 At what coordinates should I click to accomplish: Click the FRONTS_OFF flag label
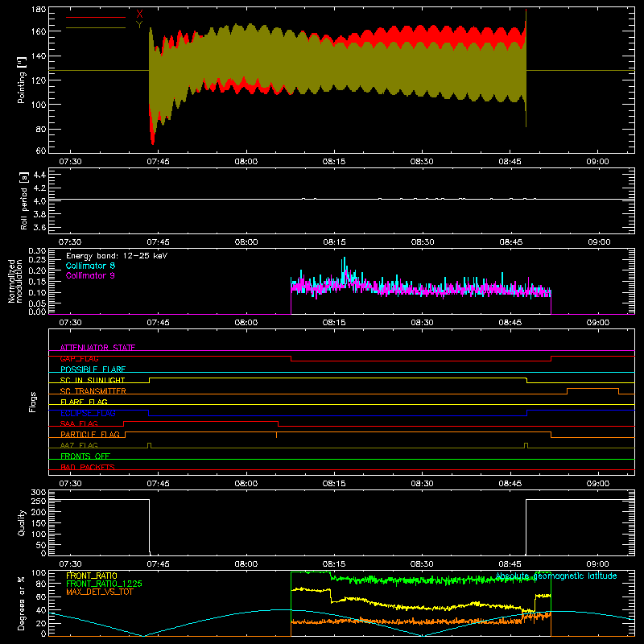(85, 456)
